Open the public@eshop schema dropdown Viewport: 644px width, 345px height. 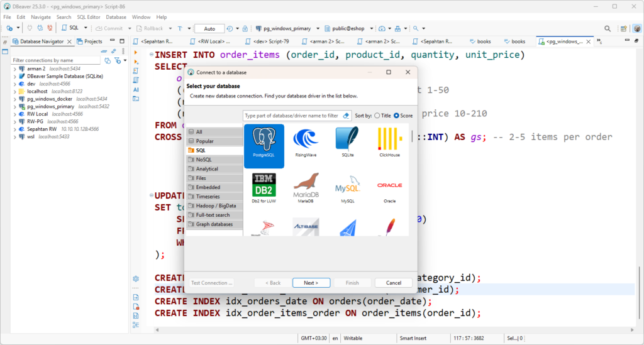[371, 28]
